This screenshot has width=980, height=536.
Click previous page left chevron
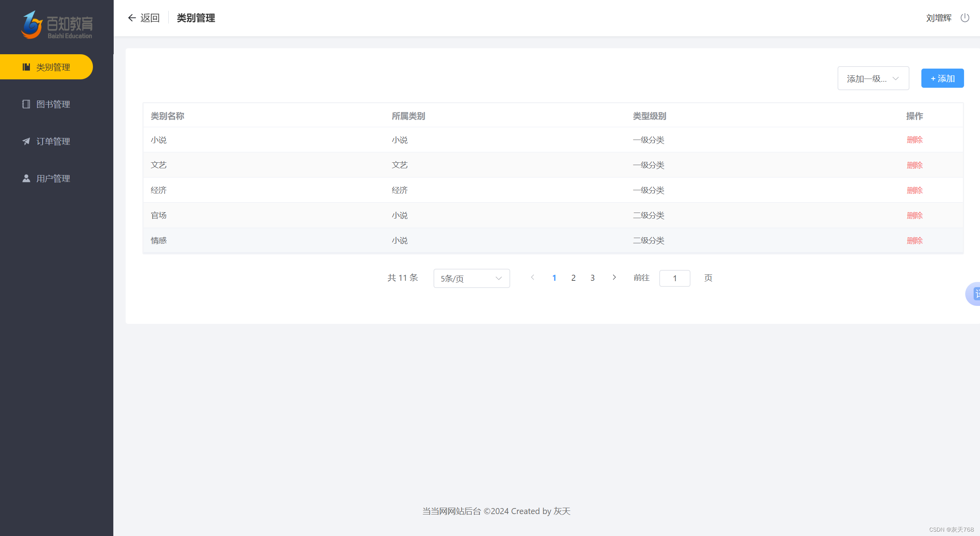532,278
